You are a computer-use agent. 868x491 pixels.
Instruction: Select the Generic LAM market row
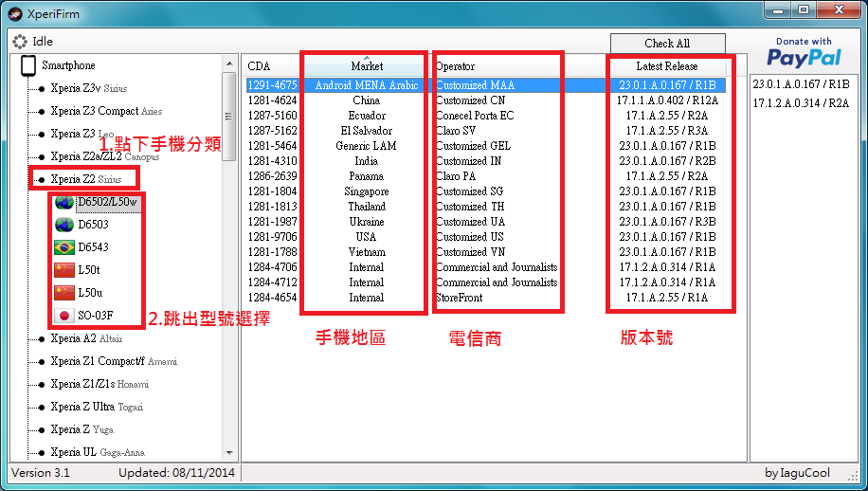[485, 146]
